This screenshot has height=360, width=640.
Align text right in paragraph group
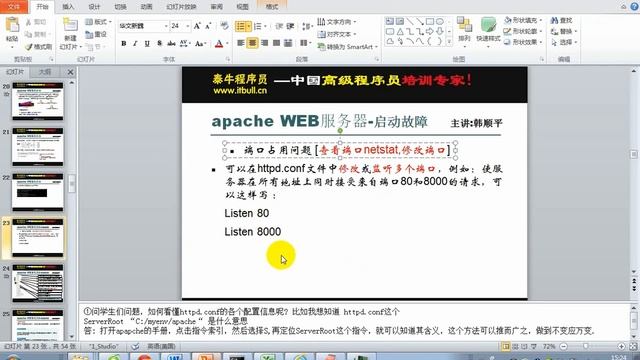tap(264, 43)
